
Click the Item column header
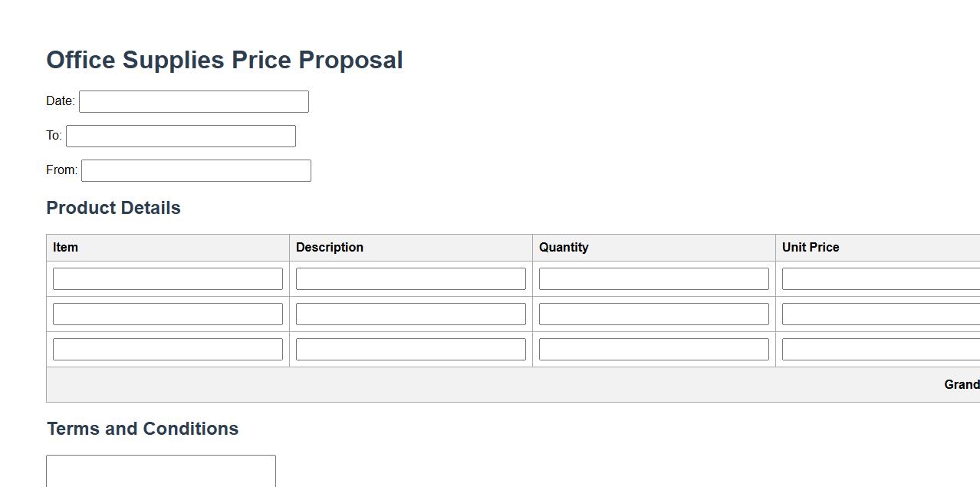66,247
